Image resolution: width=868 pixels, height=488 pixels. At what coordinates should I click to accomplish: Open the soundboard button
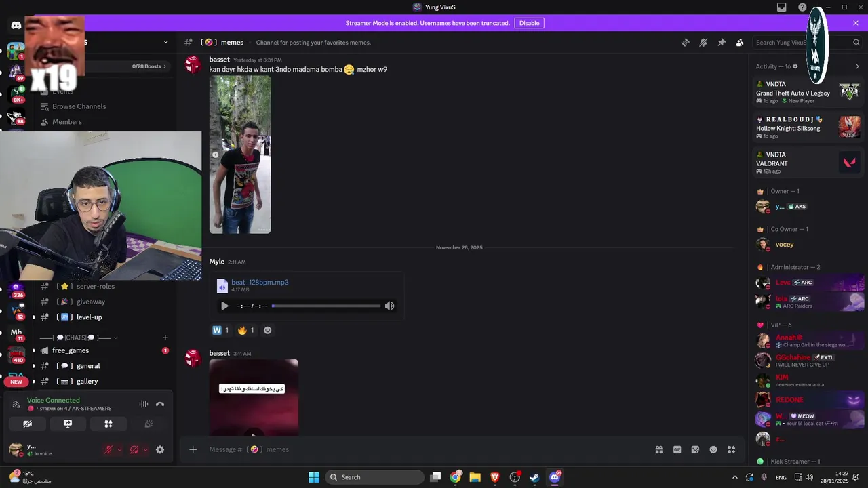point(149,424)
